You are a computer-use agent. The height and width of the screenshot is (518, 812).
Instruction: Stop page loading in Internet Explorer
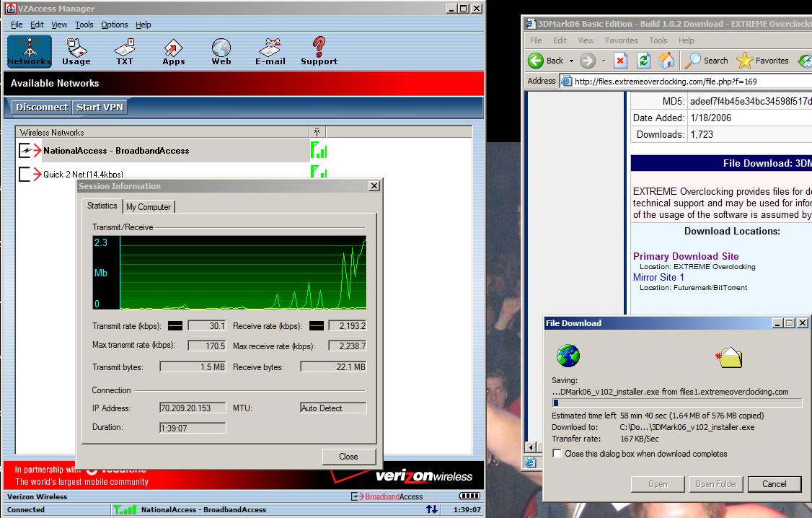(x=620, y=61)
